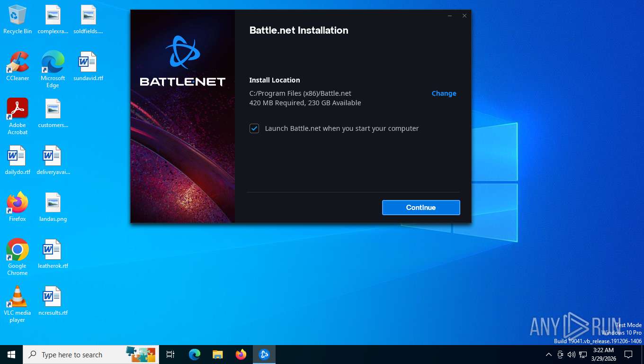The width and height of the screenshot is (644, 364).
Task: Click the Battle.net installer taskbar icon
Action: point(264,355)
